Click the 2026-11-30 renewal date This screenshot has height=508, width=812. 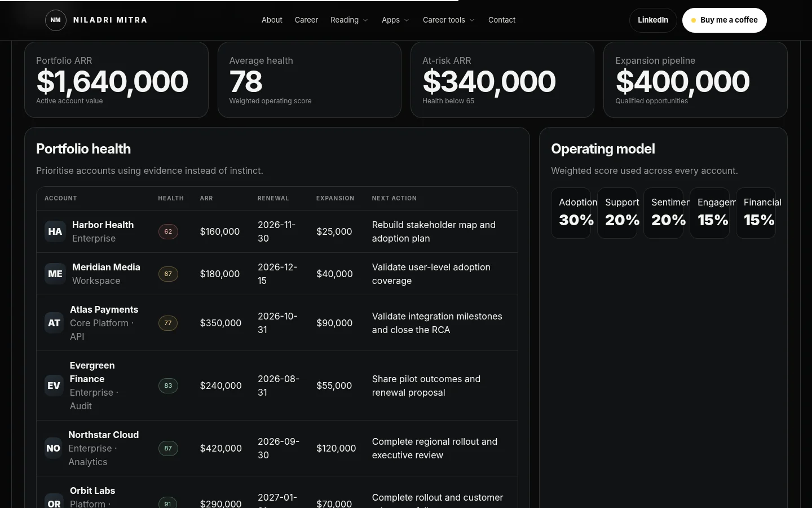276,231
